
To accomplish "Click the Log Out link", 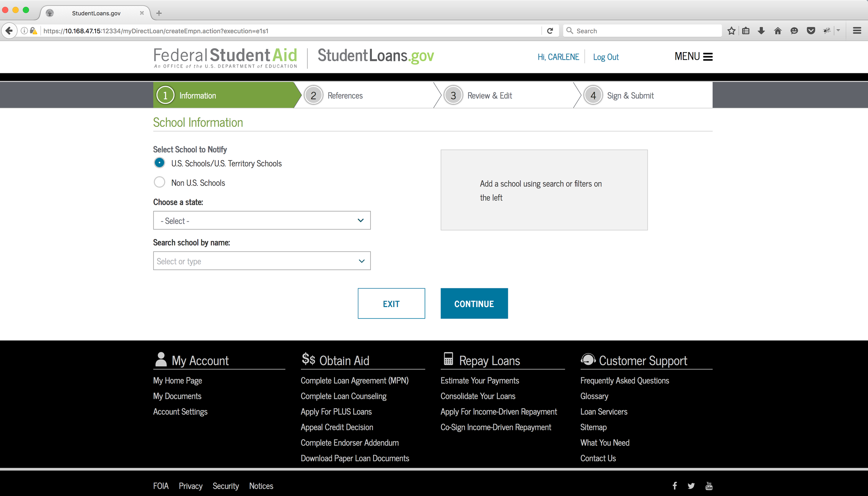I will pyautogui.click(x=606, y=57).
